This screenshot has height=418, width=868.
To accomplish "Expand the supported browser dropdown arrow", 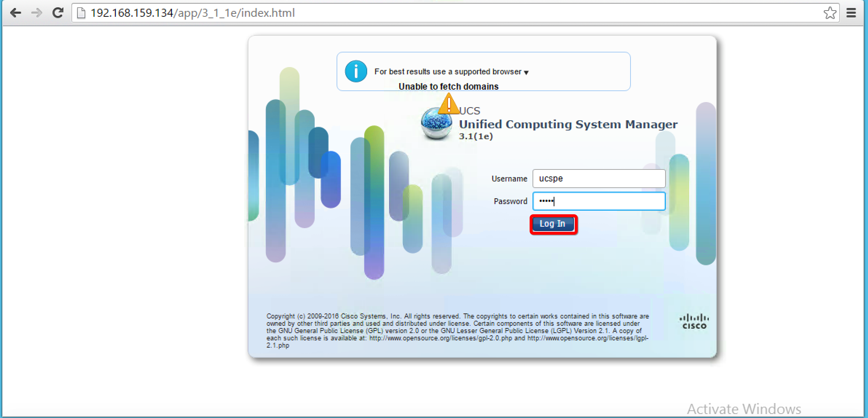I will coord(526,73).
